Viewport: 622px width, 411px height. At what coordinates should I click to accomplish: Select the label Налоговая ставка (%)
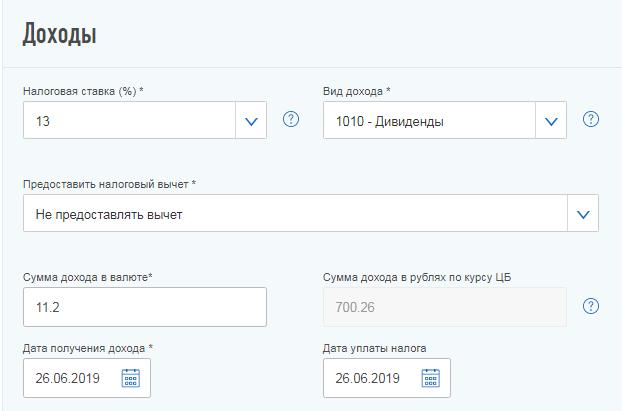[x=83, y=91]
